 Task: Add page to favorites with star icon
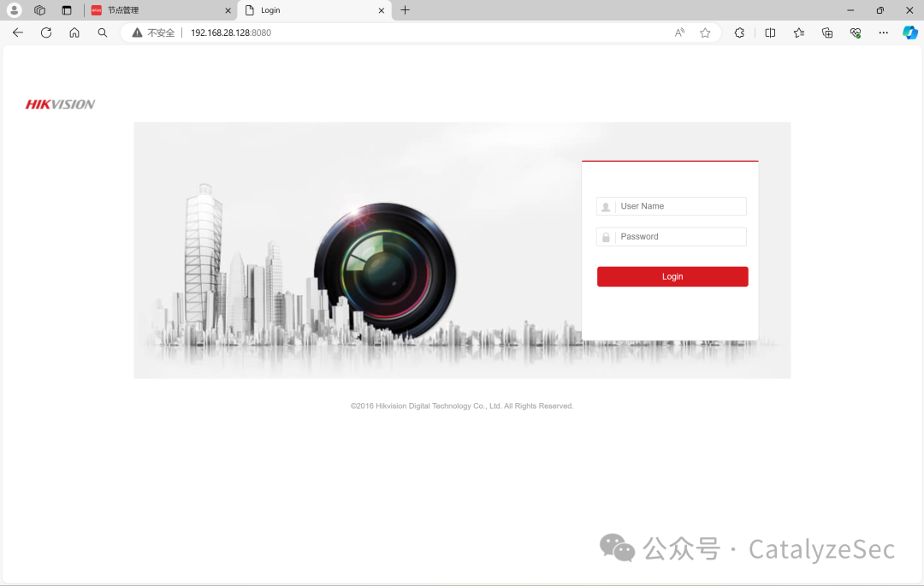[x=705, y=33]
